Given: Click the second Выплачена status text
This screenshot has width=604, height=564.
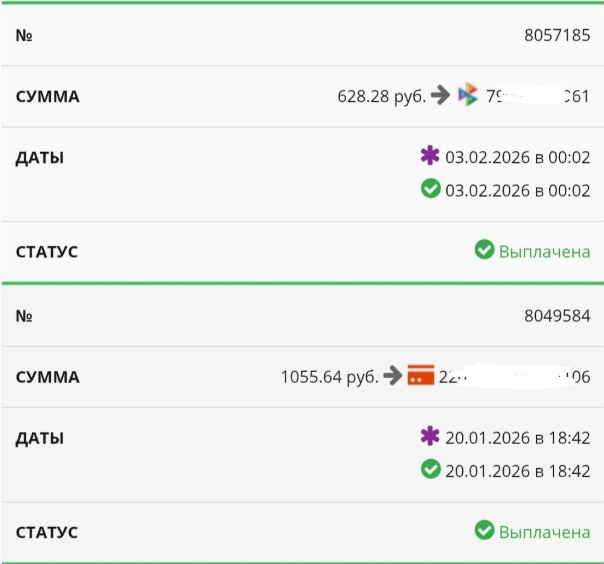Looking at the screenshot, I should click(x=545, y=532).
